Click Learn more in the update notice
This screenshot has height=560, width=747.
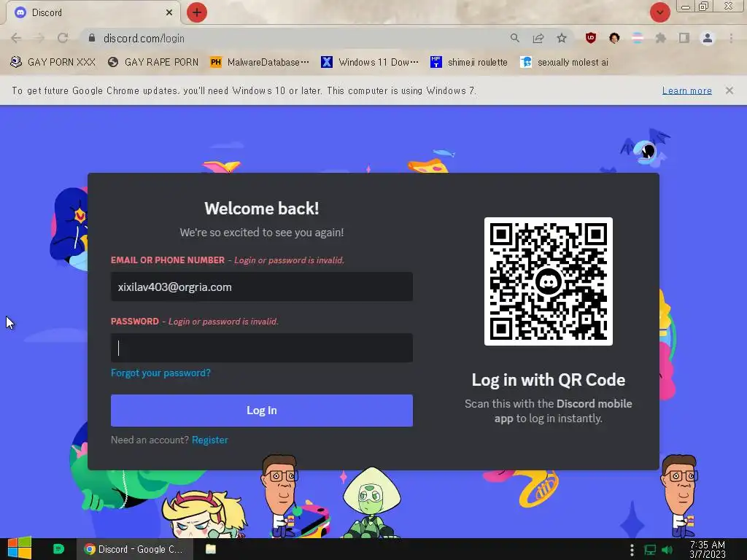click(687, 90)
